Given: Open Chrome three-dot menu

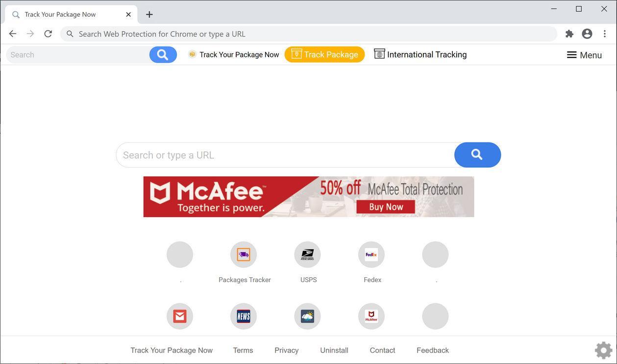Looking at the screenshot, I should [x=605, y=34].
